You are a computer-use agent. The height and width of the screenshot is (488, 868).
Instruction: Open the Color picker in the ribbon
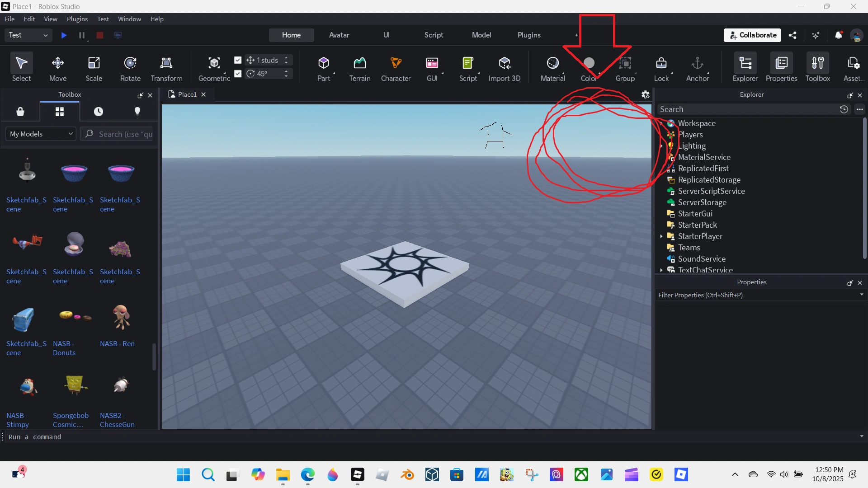pyautogui.click(x=589, y=67)
